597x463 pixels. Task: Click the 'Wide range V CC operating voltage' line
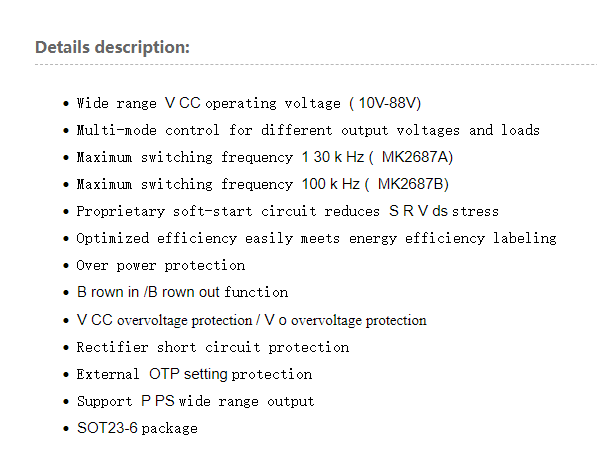coord(248,103)
